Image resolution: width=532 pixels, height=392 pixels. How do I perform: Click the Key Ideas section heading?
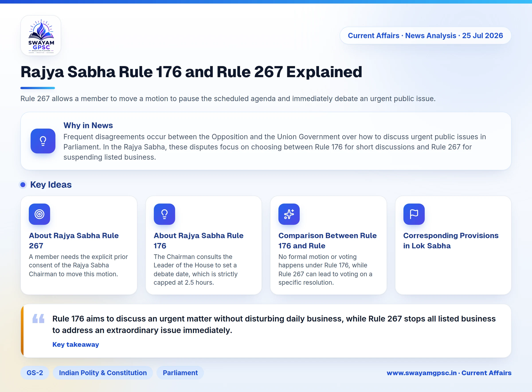tap(51, 185)
